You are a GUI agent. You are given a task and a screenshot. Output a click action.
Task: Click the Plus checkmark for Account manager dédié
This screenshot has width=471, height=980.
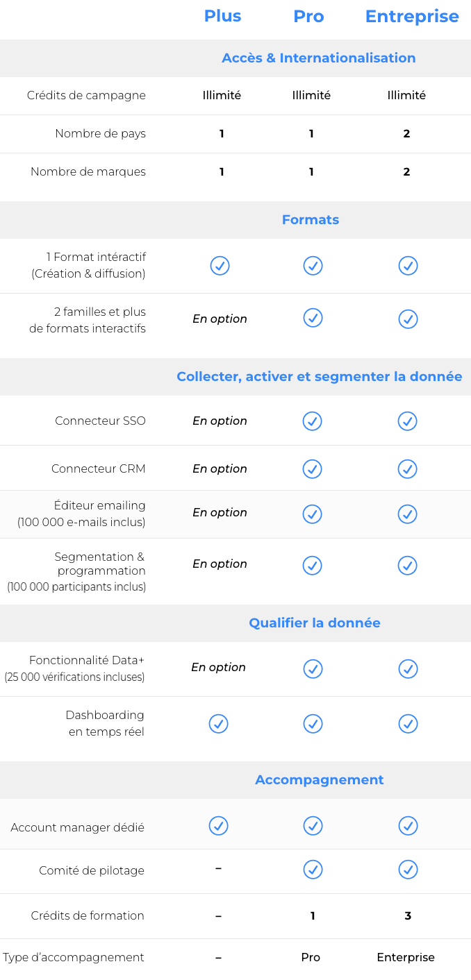pos(219,826)
